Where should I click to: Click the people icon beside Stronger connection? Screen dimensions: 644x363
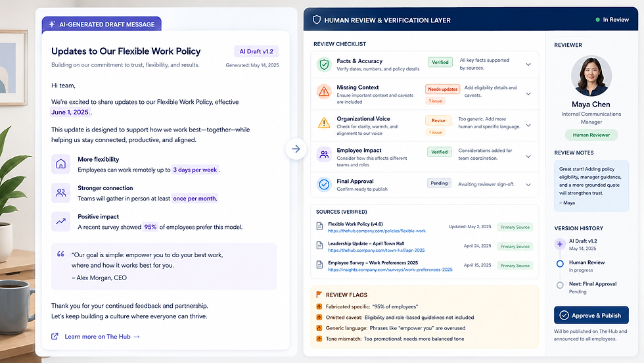pos(60,193)
